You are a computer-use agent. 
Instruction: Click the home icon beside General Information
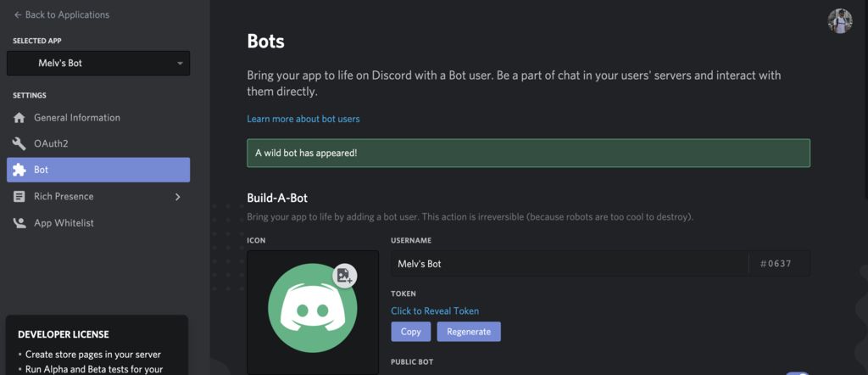pos(19,118)
